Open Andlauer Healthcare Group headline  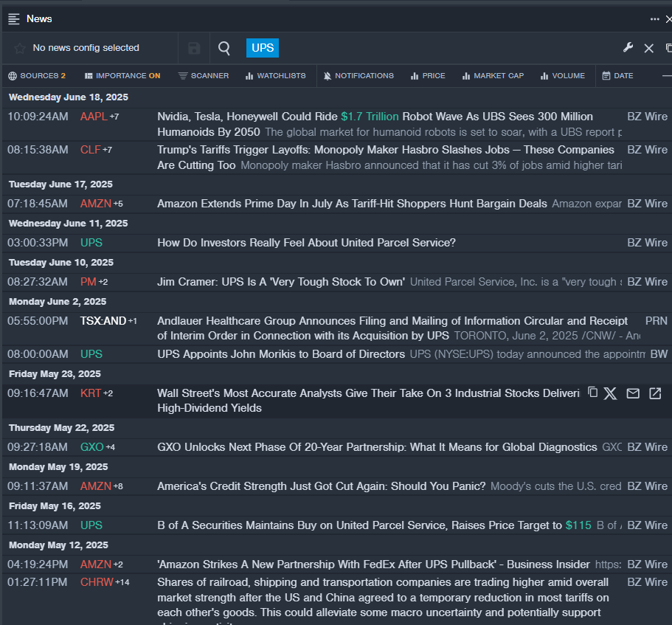[392, 328]
